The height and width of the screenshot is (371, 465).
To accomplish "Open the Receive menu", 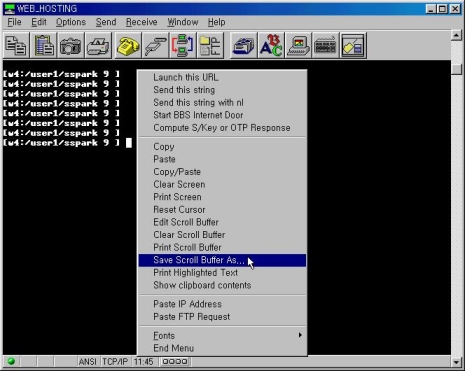I will (141, 22).
